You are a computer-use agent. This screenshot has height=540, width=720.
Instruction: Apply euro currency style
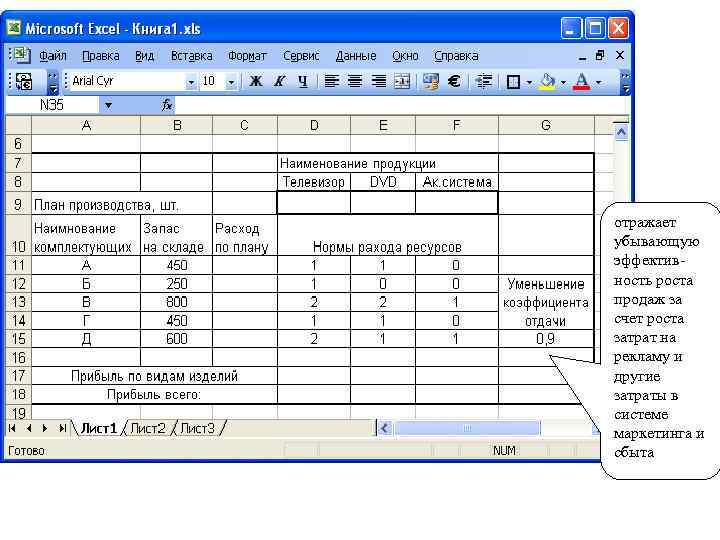454,82
